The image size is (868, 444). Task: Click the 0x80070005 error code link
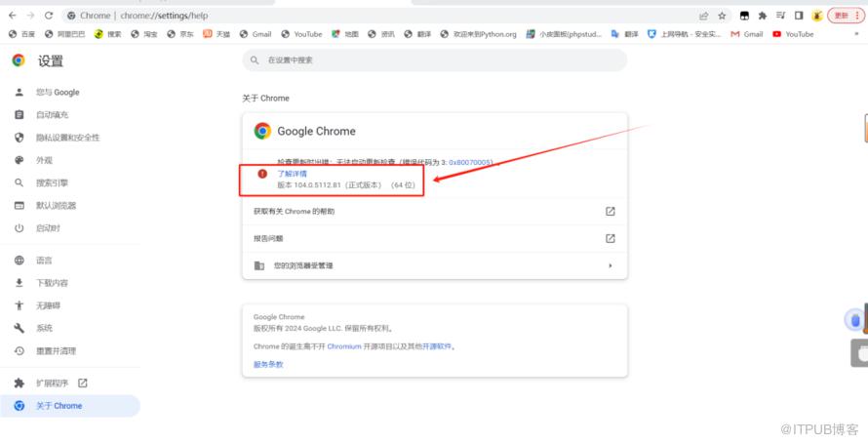click(x=470, y=162)
